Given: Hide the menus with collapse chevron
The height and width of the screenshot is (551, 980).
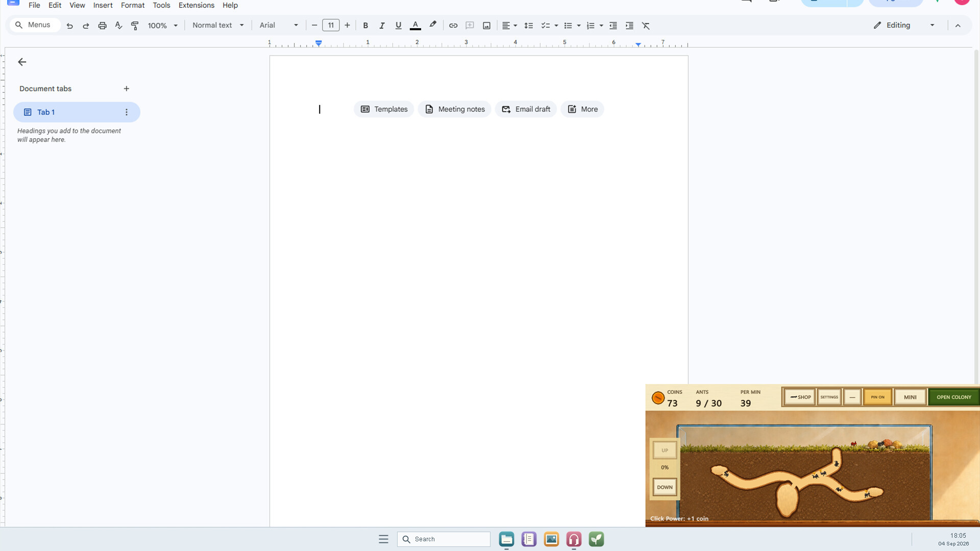Looking at the screenshot, I should click(x=958, y=26).
